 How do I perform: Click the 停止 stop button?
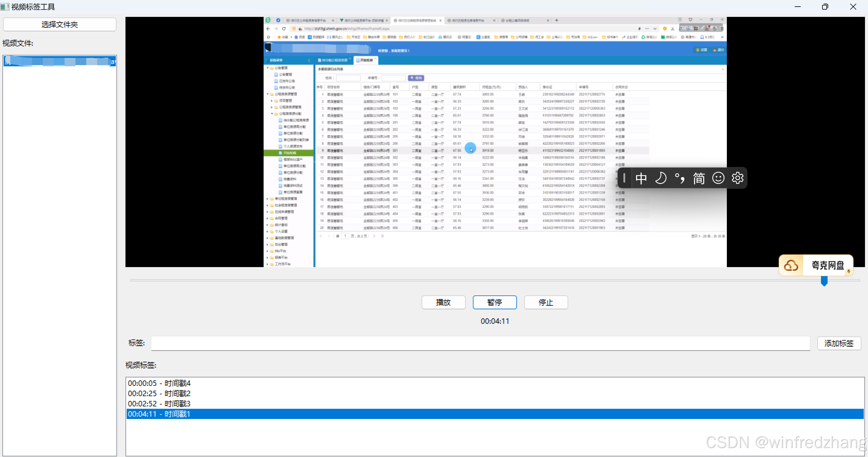tap(546, 302)
